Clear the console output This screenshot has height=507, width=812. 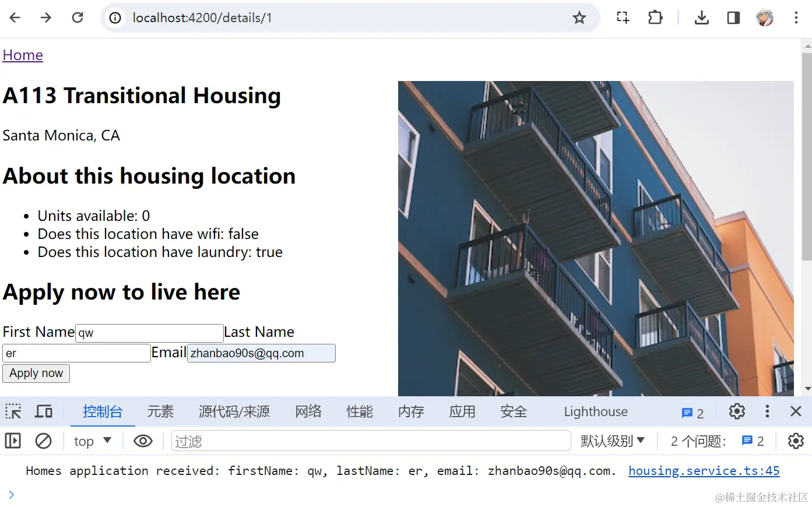point(43,441)
